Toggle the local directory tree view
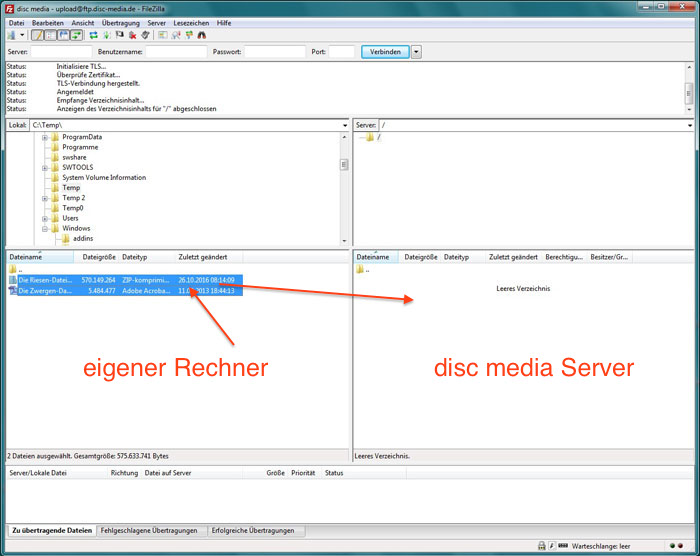This screenshot has height=556, width=700. point(50,35)
